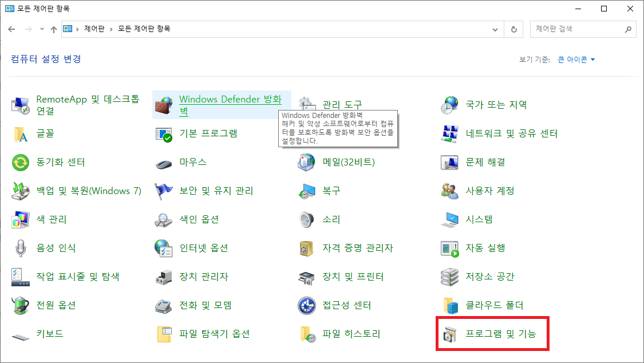Open the Windows Defender 방화벽 brick wall icon

pos(164,105)
